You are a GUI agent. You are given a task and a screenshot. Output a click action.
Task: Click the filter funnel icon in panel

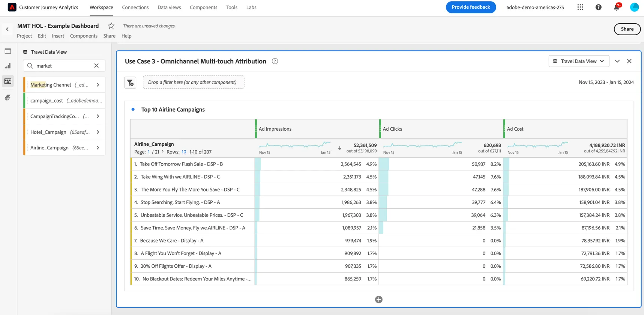[130, 82]
